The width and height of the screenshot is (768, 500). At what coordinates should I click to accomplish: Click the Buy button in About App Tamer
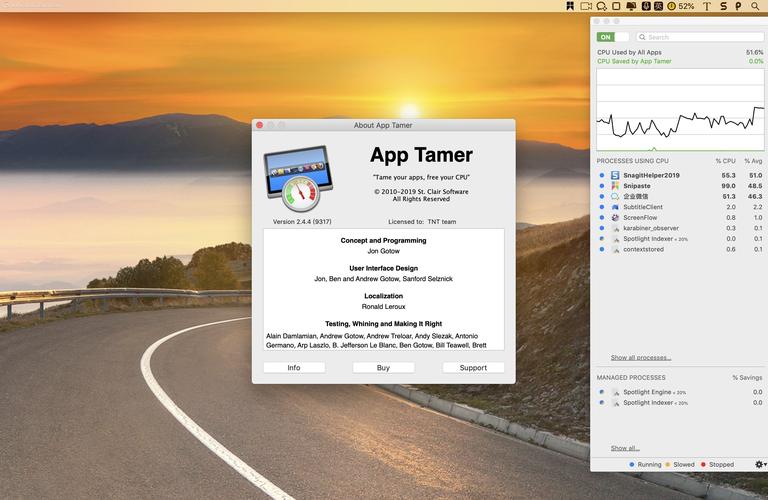tap(384, 368)
